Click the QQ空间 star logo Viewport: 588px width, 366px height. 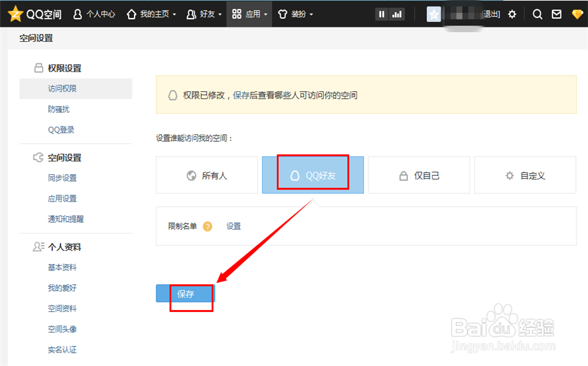point(15,14)
